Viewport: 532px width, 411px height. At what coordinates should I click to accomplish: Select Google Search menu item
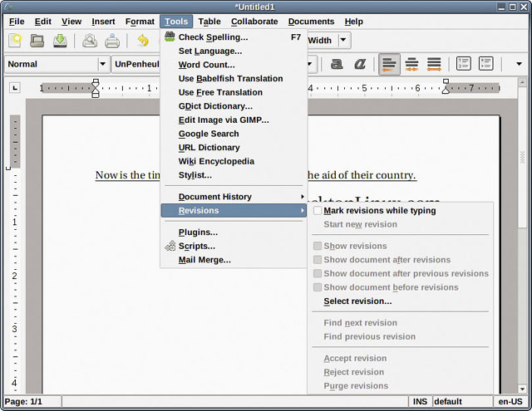click(234, 134)
